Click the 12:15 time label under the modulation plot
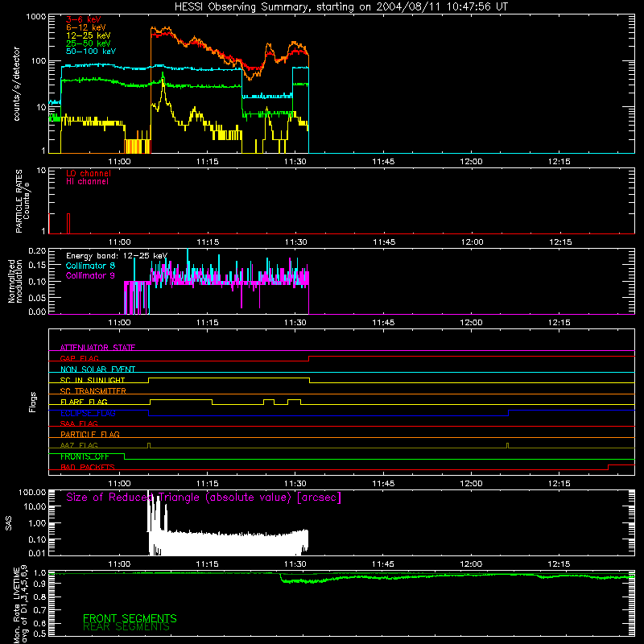This screenshot has height=644, width=644. pyautogui.click(x=559, y=323)
